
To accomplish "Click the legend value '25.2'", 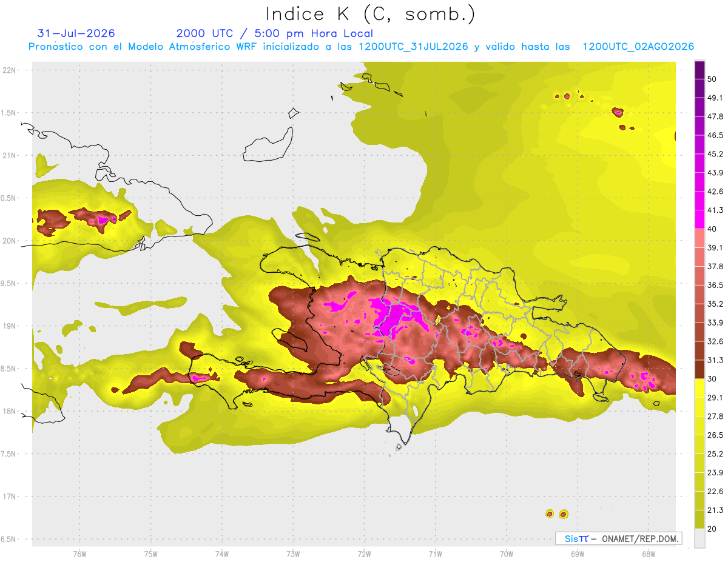I will (x=716, y=454).
